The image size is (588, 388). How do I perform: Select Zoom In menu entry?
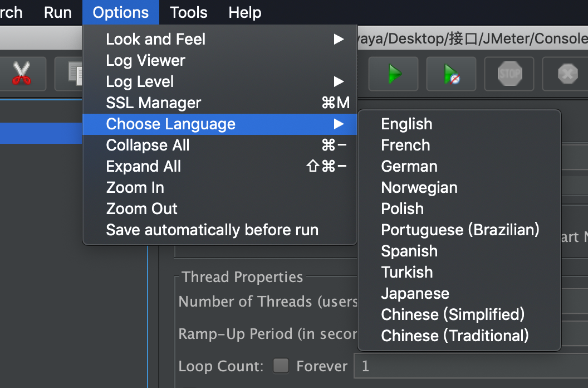tap(219, 187)
